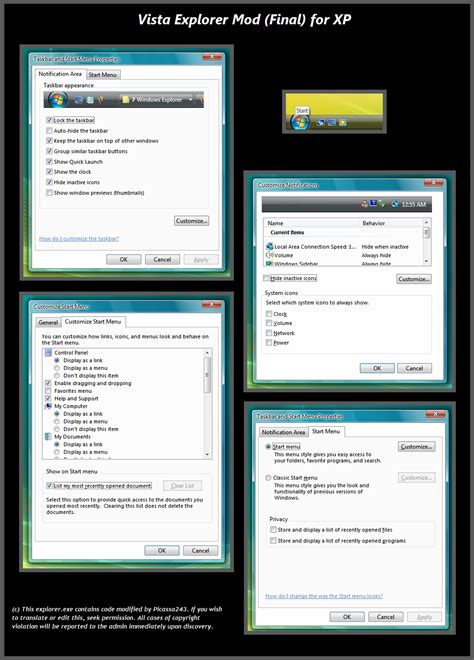The height and width of the screenshot is (660, 474).
Task: Switch to Start Menu tab in the taskbar appearance dialog
Action: tap(103, 75)
